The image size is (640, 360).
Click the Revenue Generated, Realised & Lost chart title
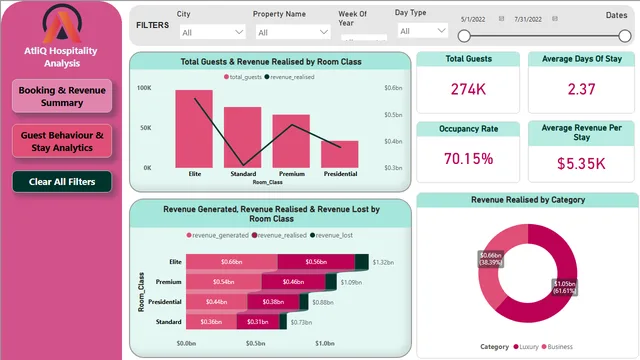[x=271, y=214]
